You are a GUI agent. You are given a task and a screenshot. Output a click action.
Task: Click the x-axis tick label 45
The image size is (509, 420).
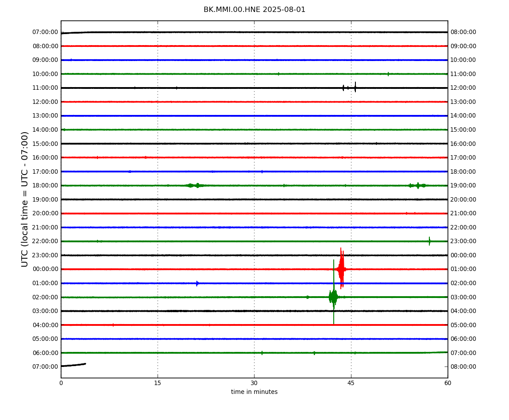(351, 383)
